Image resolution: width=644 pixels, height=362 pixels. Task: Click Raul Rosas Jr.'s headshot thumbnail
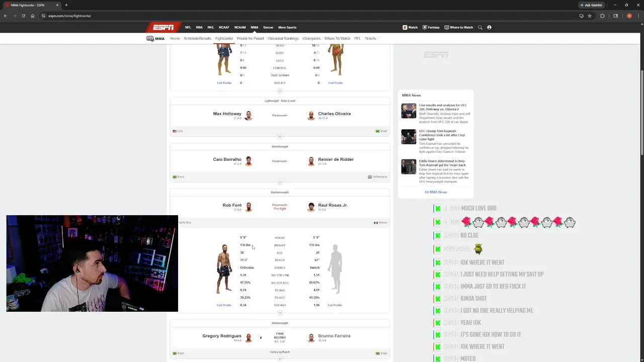pyautogui.click(x=311, y=207)
